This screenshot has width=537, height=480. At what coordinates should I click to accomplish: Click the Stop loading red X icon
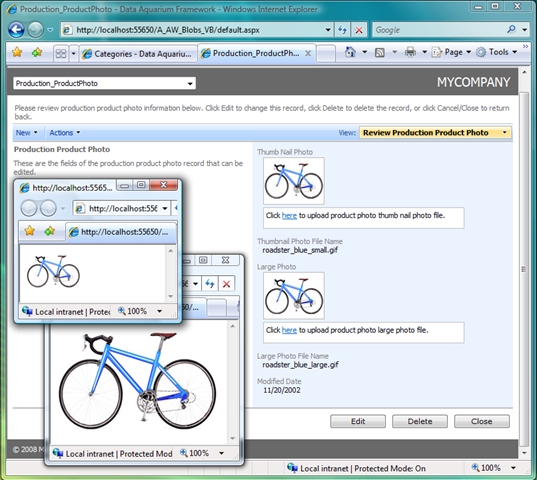359,30
